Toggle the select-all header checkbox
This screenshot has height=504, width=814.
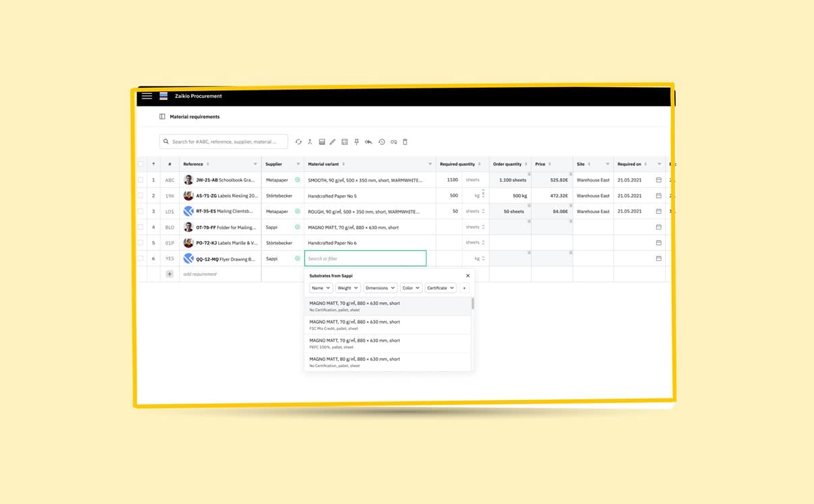[x=140, y=164]
